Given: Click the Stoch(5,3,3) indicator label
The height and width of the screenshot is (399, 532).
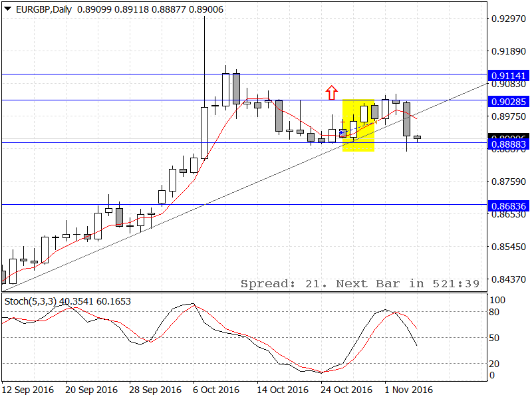Looking at the screenshot, I should [31, 301].
